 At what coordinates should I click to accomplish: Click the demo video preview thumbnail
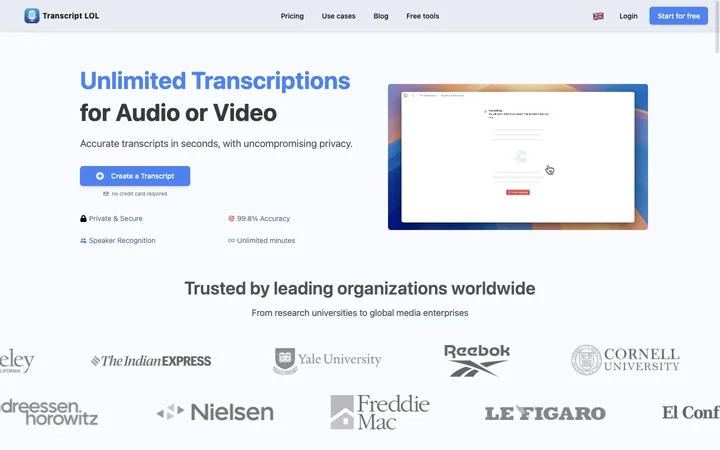pos(518,157)
